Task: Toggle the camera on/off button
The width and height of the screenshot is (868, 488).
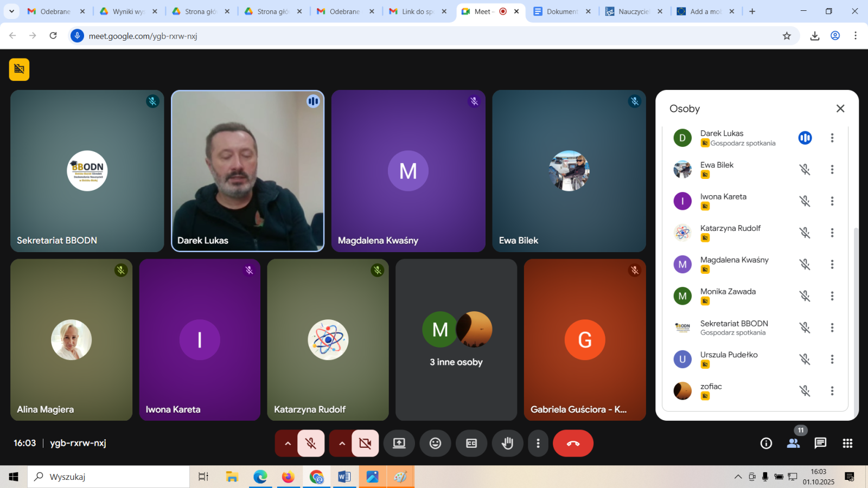Action: (x=365, y=444)
